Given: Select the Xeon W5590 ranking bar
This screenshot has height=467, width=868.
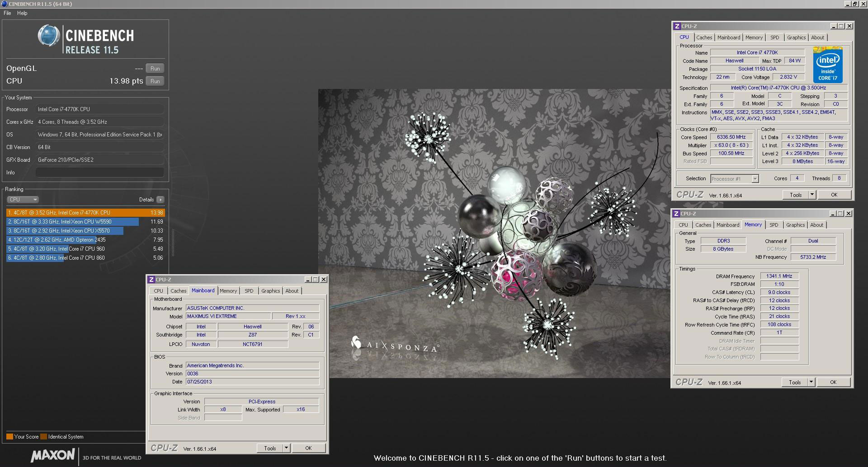Looking at the screenshot, I should tap(72, 222).
